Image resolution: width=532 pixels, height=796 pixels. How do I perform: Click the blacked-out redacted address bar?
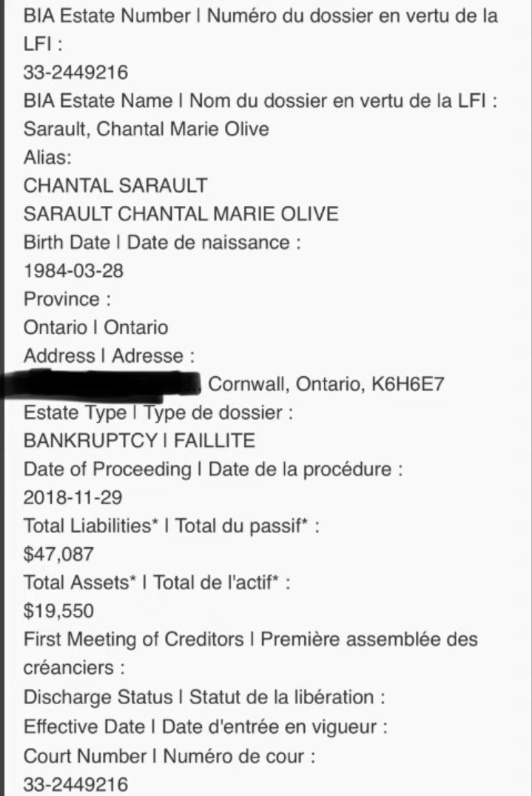(101, 384)
